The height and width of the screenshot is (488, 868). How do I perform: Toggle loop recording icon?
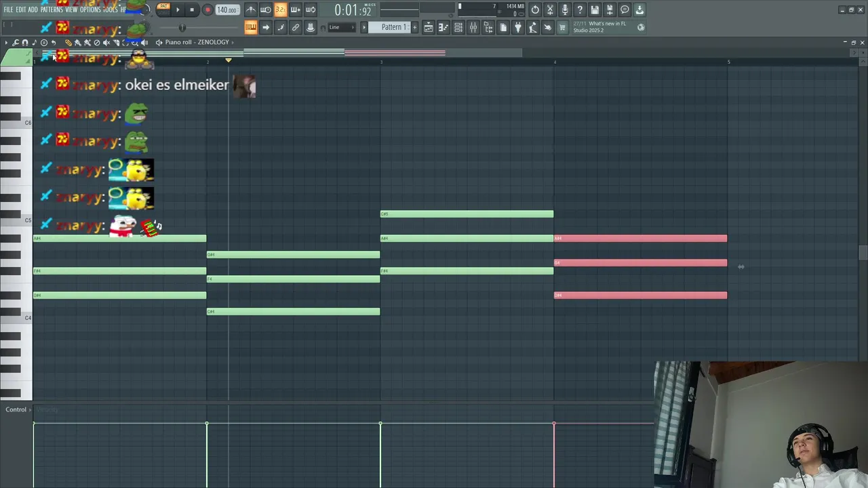tap(311, 9)
